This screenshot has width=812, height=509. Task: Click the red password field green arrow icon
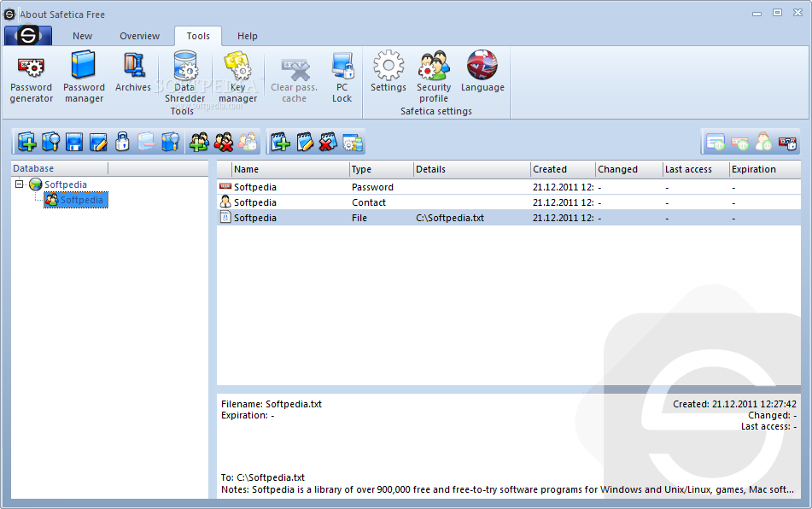740,142
